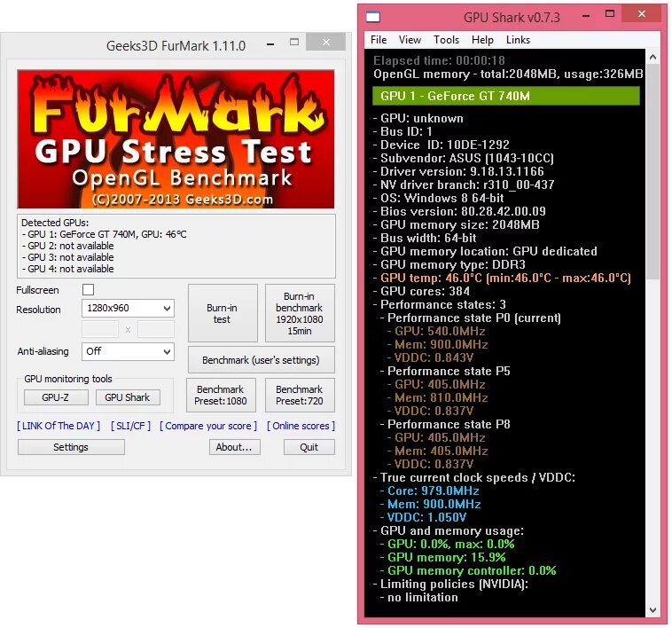Click Bios version: 80.28.42.00.09 line

459,211
